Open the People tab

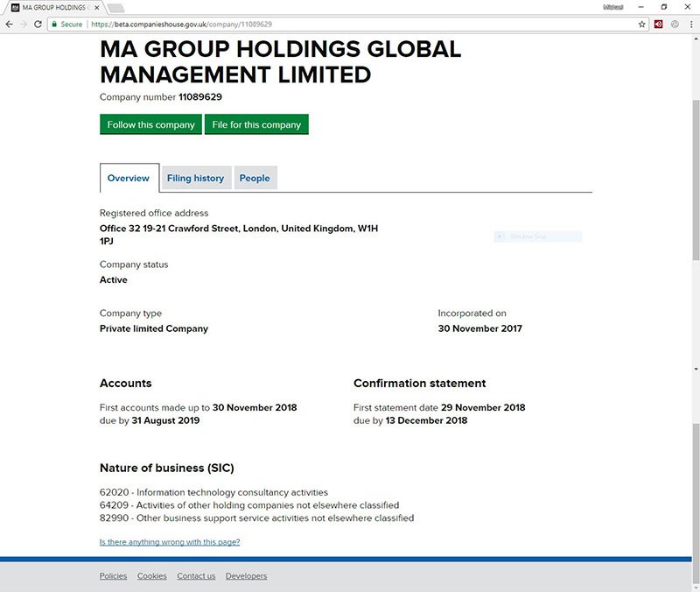coord(255,178)
